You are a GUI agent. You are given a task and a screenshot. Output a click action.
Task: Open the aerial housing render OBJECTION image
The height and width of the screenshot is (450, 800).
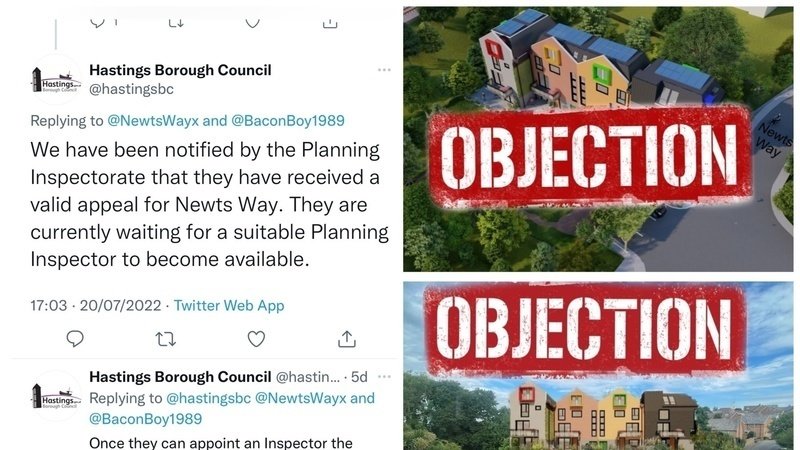[598, 139]
